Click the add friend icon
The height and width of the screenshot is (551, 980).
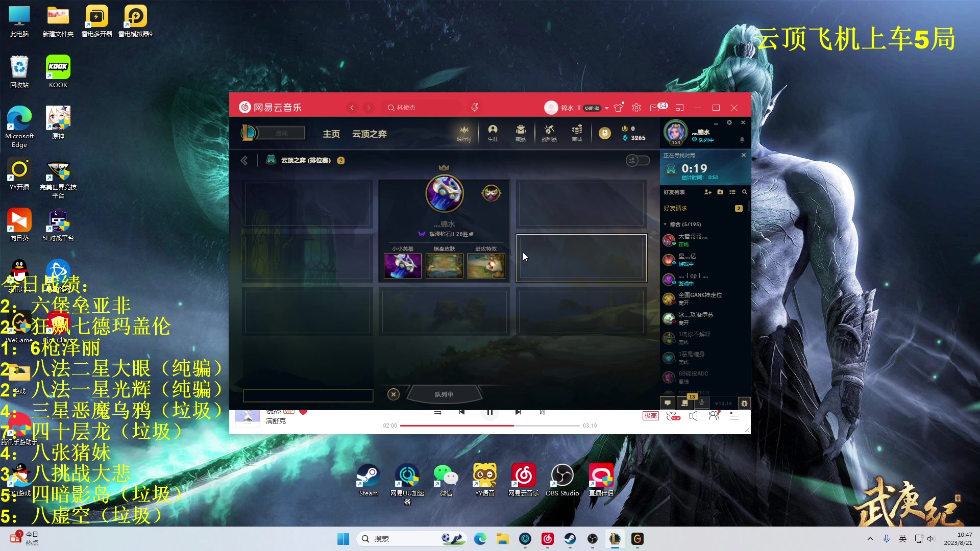[x=707, y=192]
